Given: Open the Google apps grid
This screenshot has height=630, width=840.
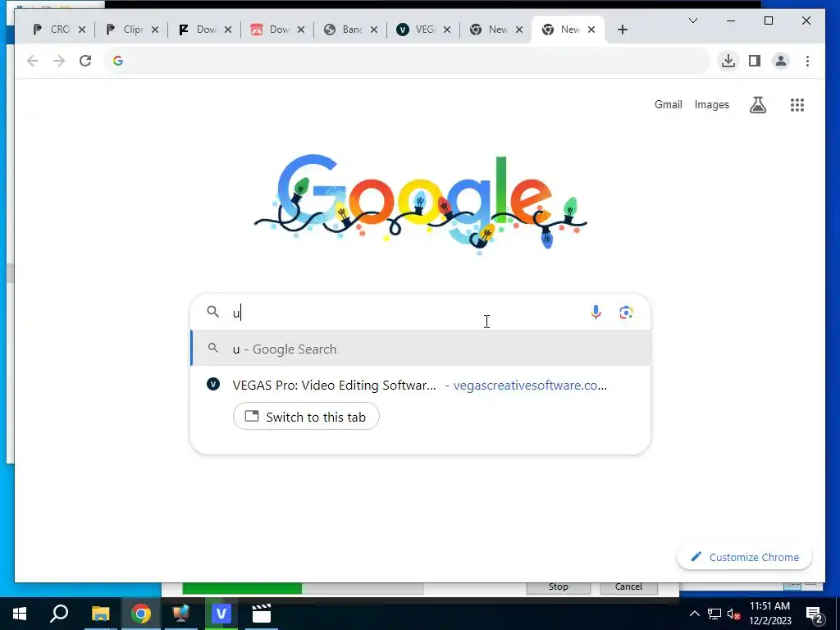Looking at the screenshot, I should 797,105.
